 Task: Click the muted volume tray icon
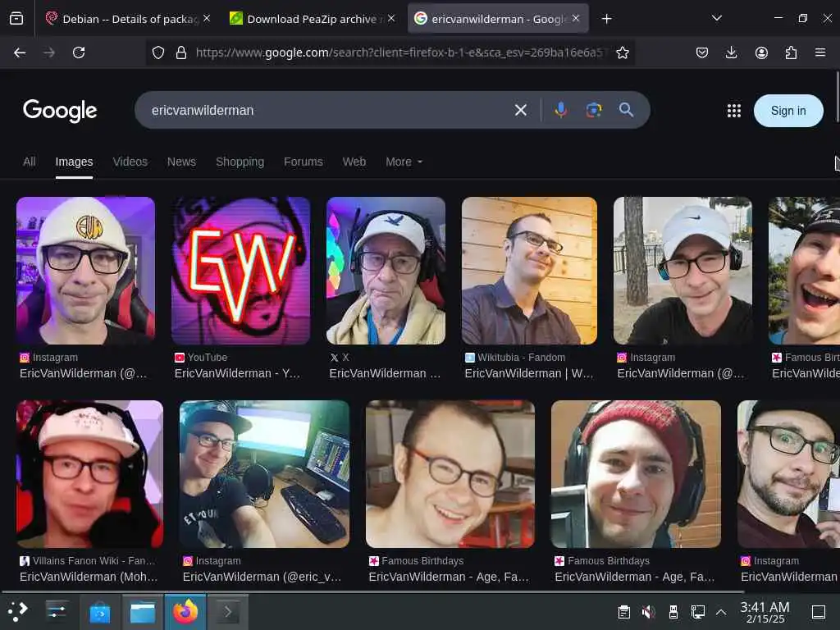click(648, 612)
